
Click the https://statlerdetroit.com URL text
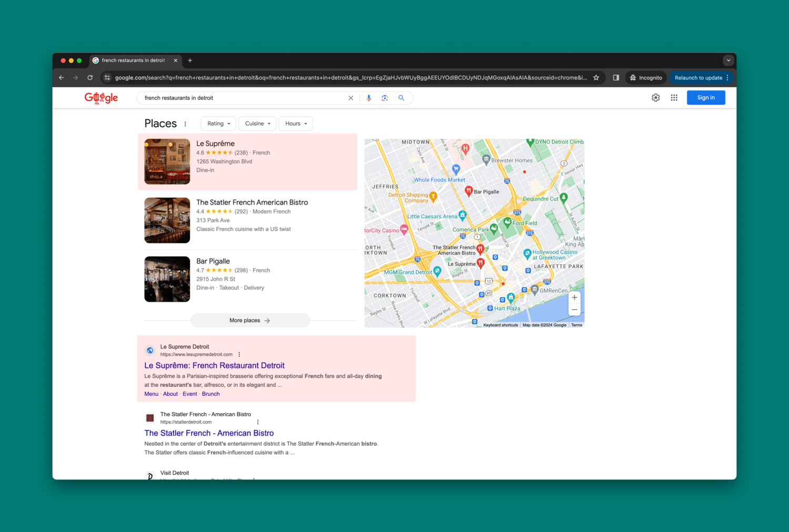click(186, 422)
